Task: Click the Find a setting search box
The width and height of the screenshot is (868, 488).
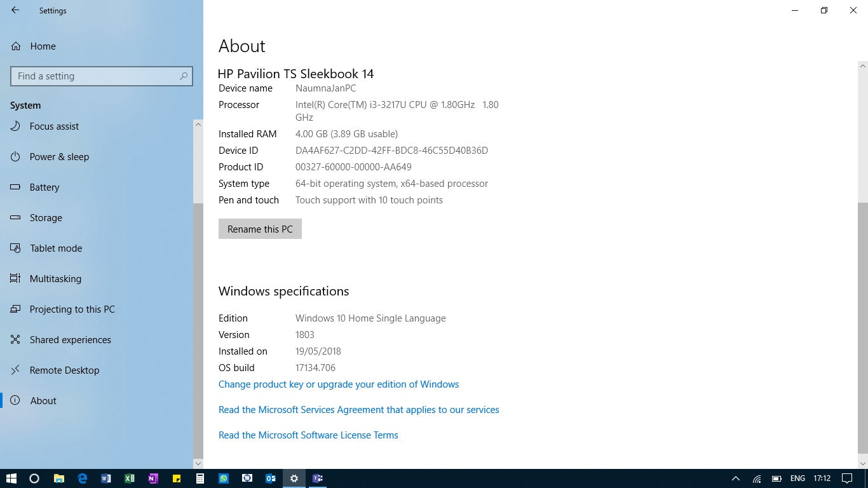Action: [x=101, y=76]
